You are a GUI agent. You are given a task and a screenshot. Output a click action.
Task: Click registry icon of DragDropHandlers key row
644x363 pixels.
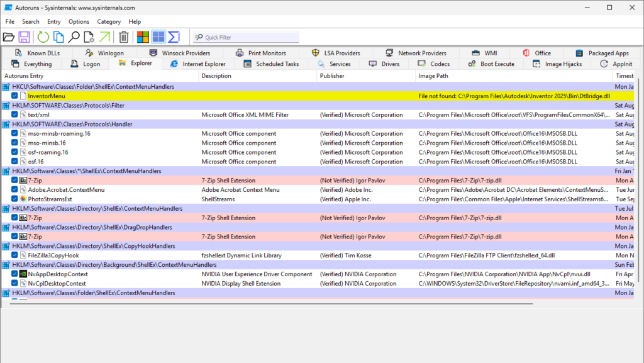(x=6, y=227)
